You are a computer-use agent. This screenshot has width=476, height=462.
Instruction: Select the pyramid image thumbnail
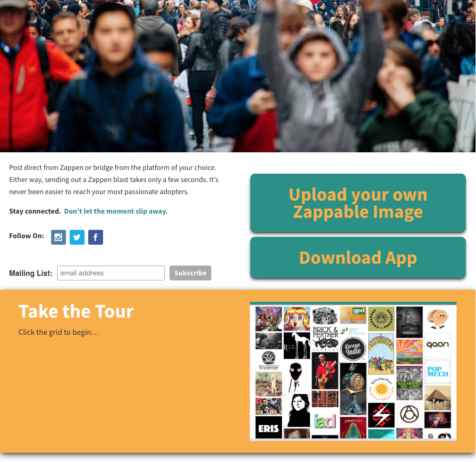(x=437, y=397)
